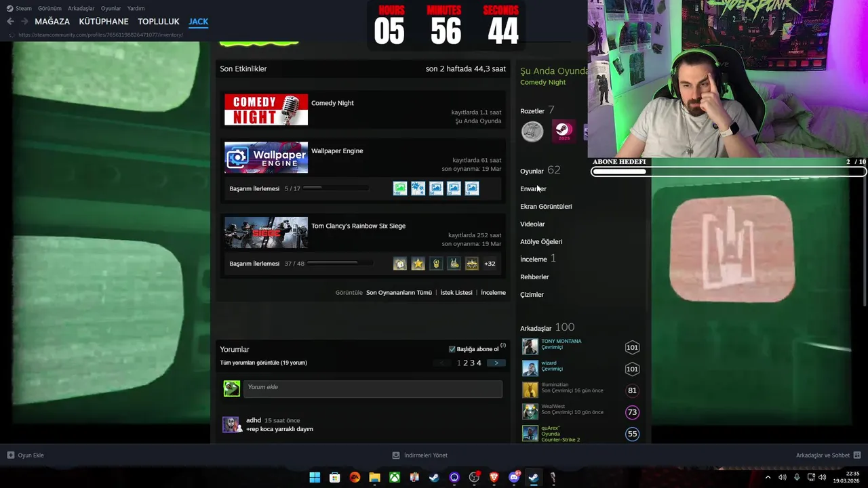Go back with the Steam back arrow

click(x=10, y=22)
